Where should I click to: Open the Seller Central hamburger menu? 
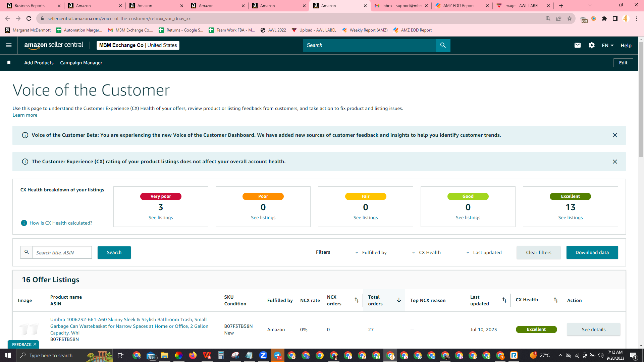point(9,45)
